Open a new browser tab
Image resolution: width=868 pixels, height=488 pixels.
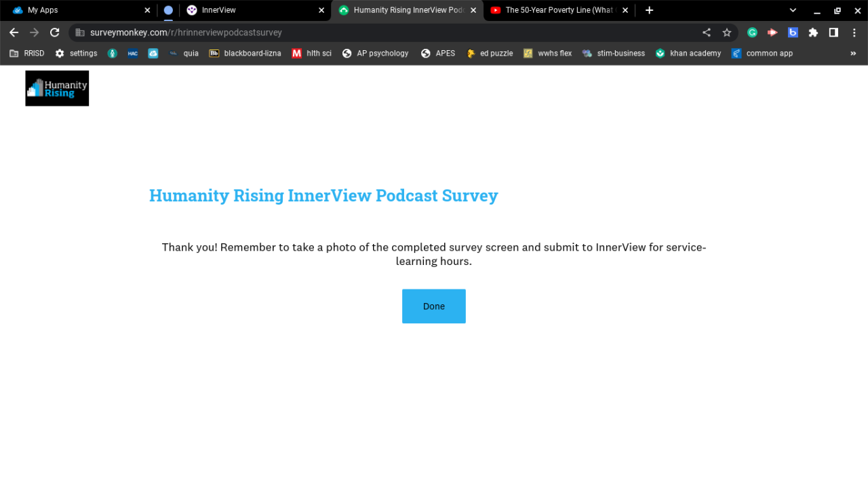(x=649, y=10)
